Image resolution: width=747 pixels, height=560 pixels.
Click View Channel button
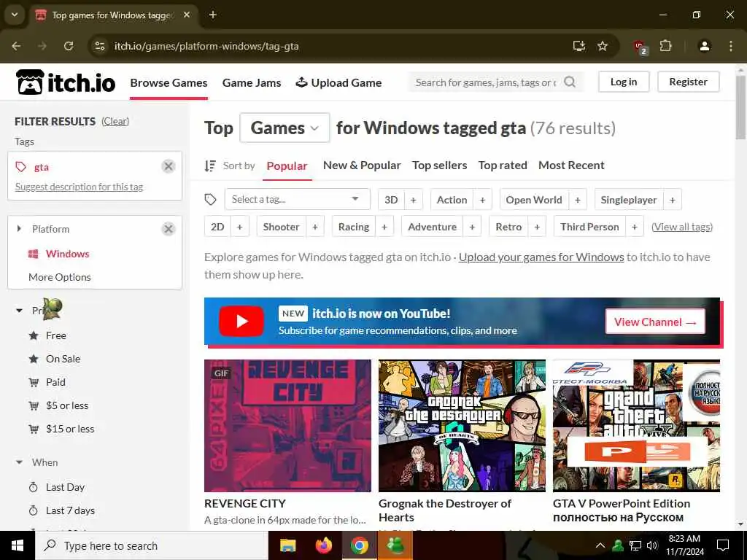[x=656, y=322]
